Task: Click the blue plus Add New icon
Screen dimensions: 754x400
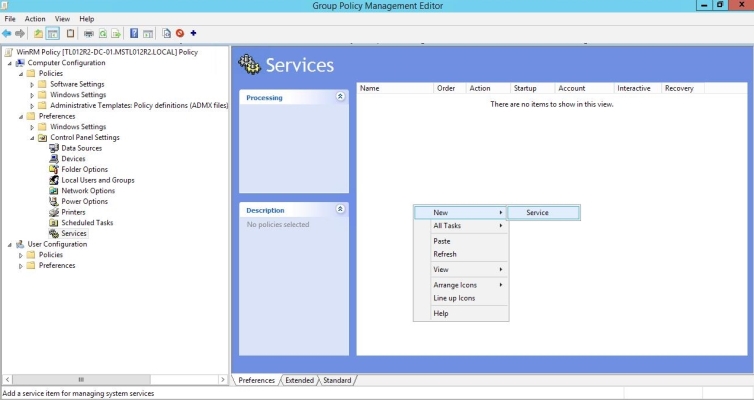Action: [193, 33]
